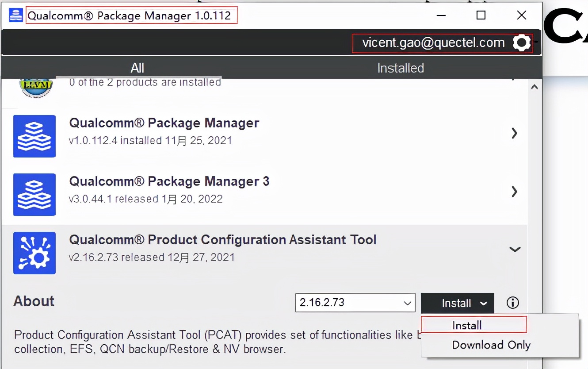Expand Qualcomm Package Manager details
This screenshot has width=588, height=369.
[514, 133]
